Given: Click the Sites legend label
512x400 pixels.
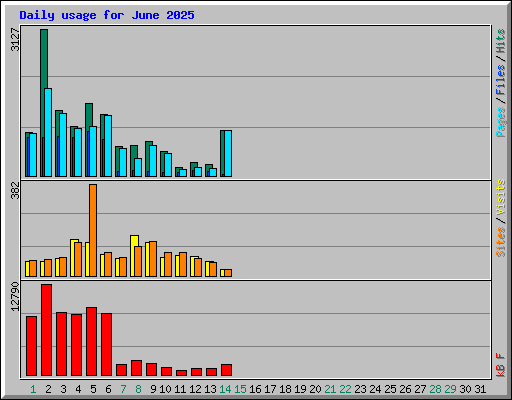Looking at the screenshot, I should tap(500, 241).
